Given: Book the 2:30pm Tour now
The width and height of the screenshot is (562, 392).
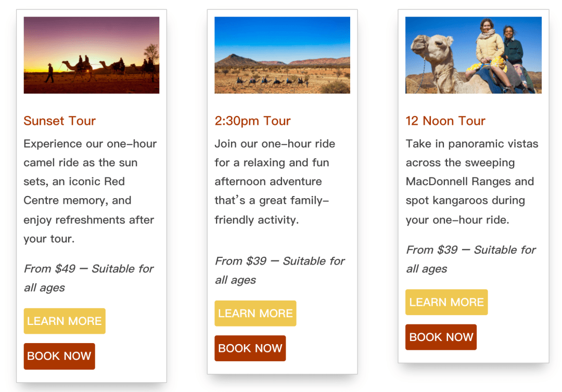Looking at the screenshot, I should pos(250,348).
